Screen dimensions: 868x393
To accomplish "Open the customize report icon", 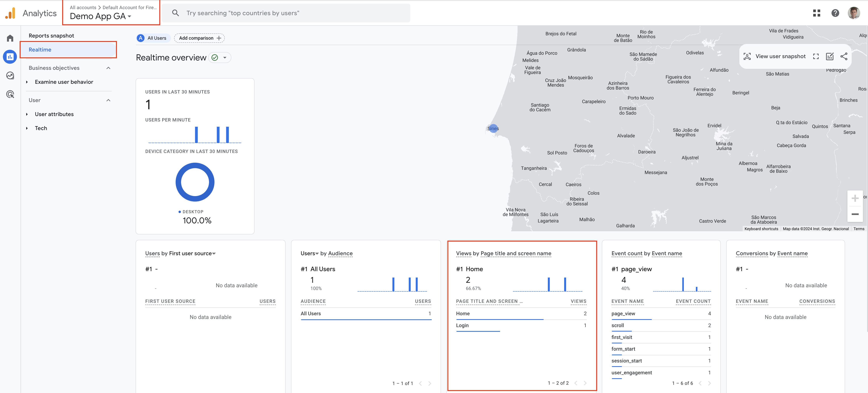I will [x=830, y=56].
